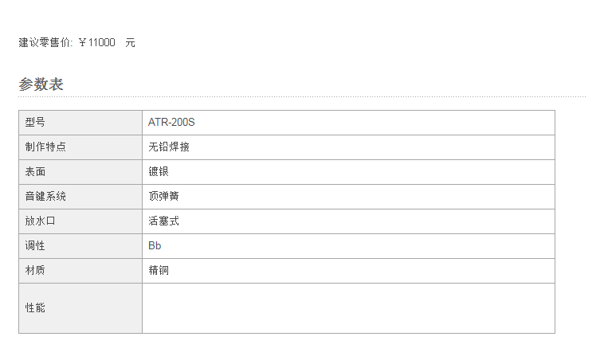
Task: Click the suggested retail price ¥11000 text
Action: tap(96, 43)
